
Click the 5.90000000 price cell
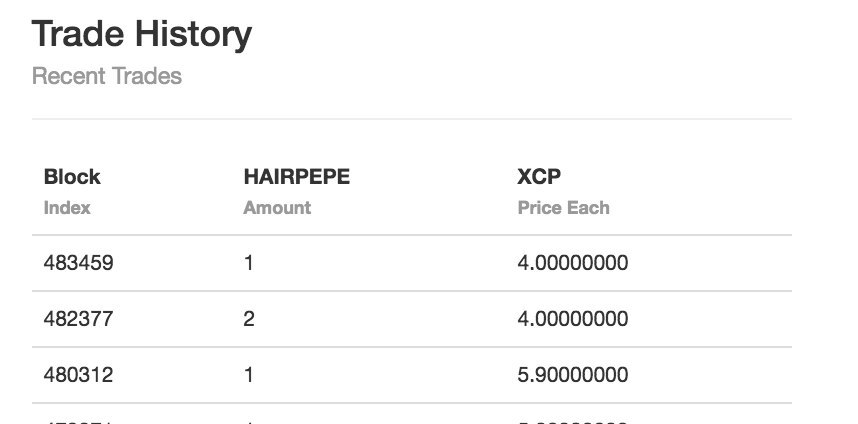(x=573, y=375)
